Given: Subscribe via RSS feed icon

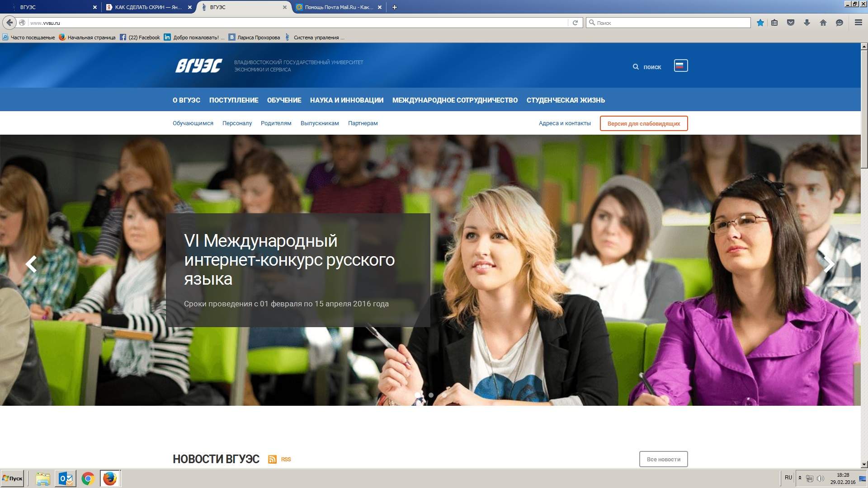Looking at the screenshot, I should click(x=272, y=459).
